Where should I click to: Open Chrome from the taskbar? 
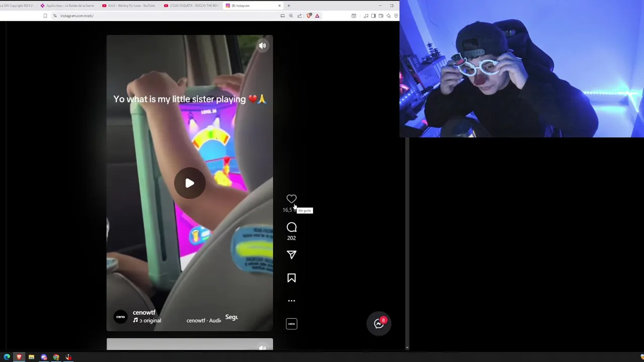(x=56, y=357)
